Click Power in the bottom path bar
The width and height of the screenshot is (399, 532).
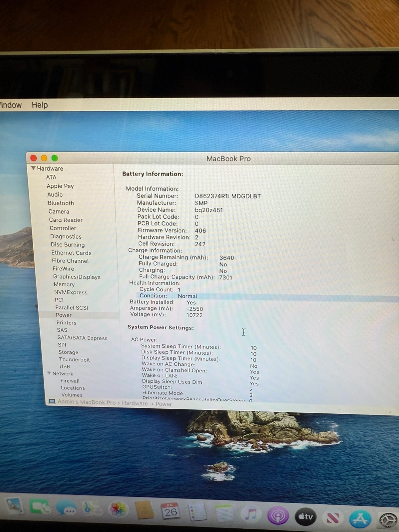pyautogui.click(x=164, y=404)
